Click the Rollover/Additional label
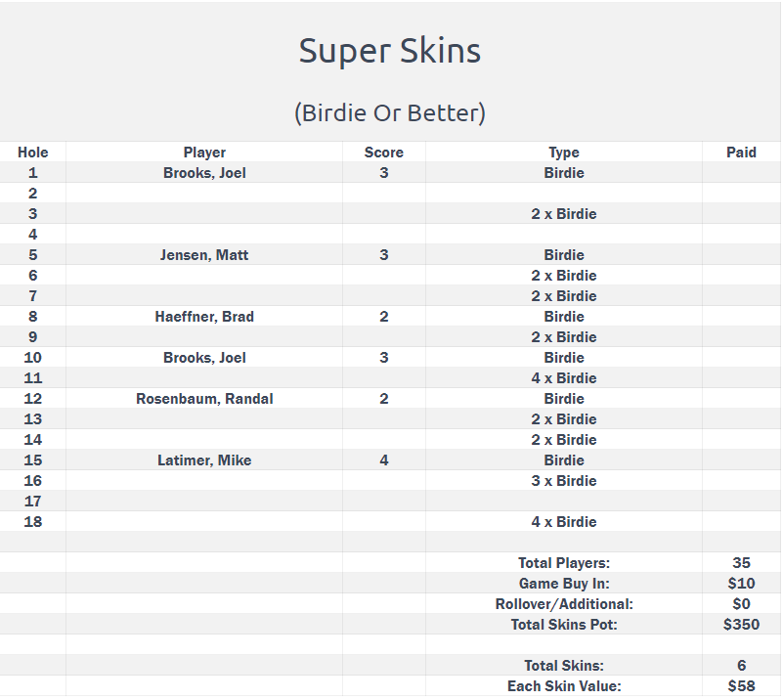 pyautogui.click(x=564, y=604)
